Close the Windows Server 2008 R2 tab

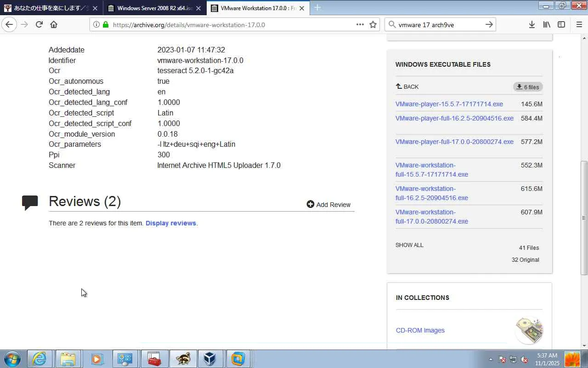[x=198, y=8]
